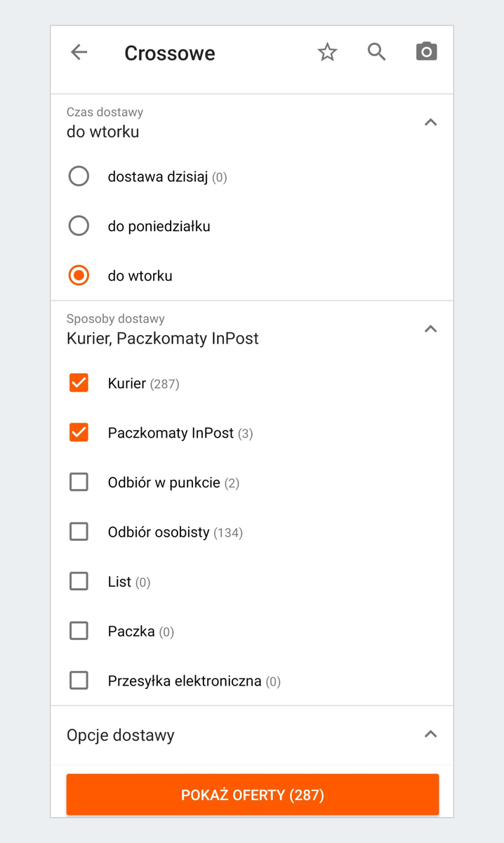
Task: Enable Przesyłka elektroniczna delivery
Action: pos(79,680)
